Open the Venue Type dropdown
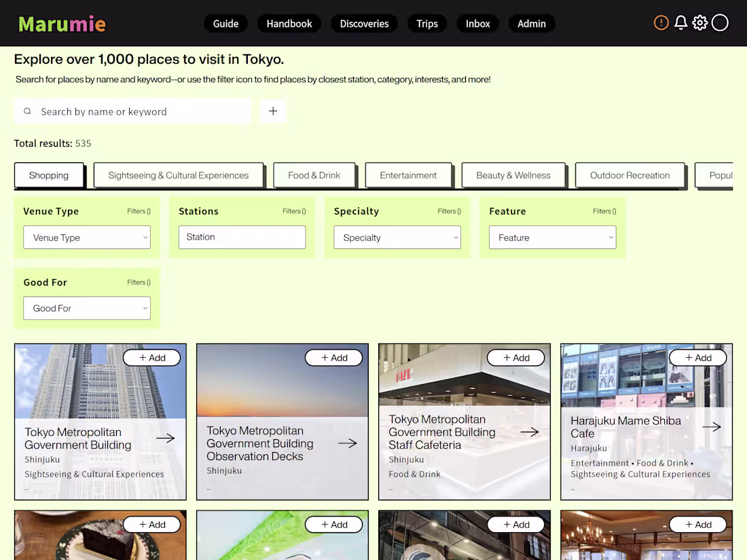The height and width of the screenshot is (560, 747). point(87,237)
